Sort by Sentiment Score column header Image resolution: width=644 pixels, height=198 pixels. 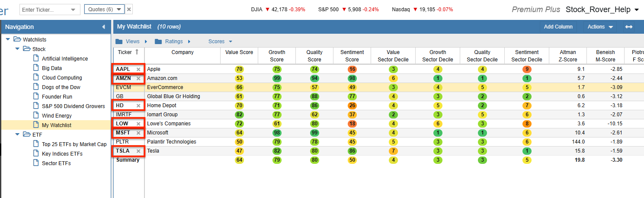[352, 56]
